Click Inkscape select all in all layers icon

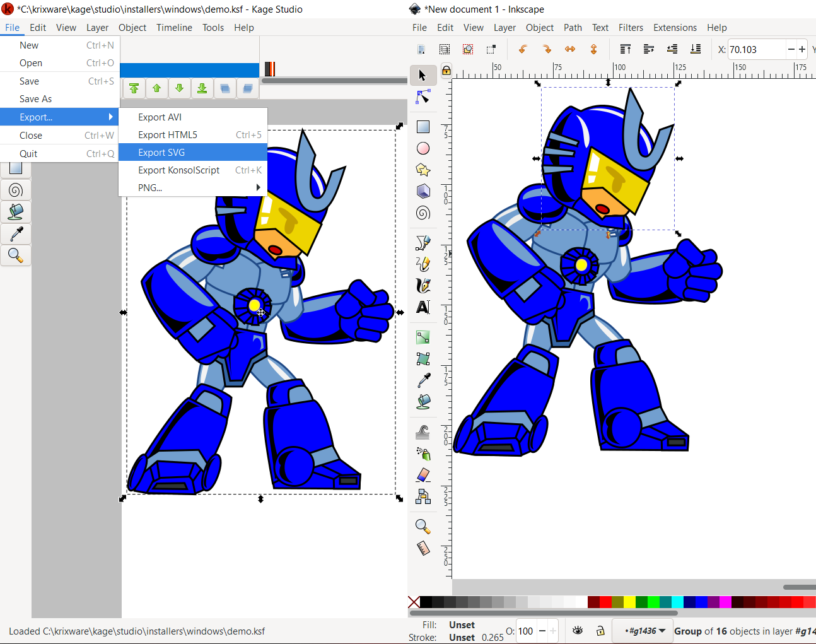(445, 49)
